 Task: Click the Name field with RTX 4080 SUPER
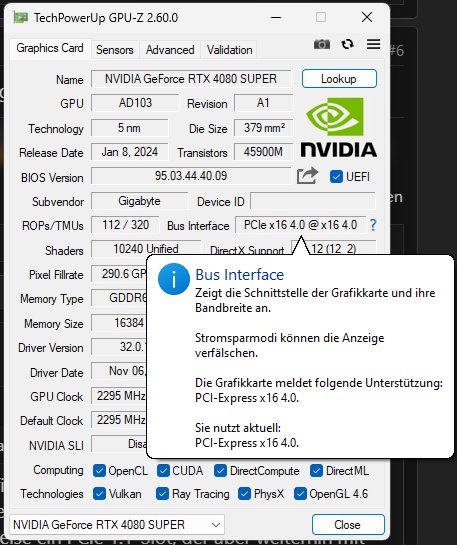point(191,79)
